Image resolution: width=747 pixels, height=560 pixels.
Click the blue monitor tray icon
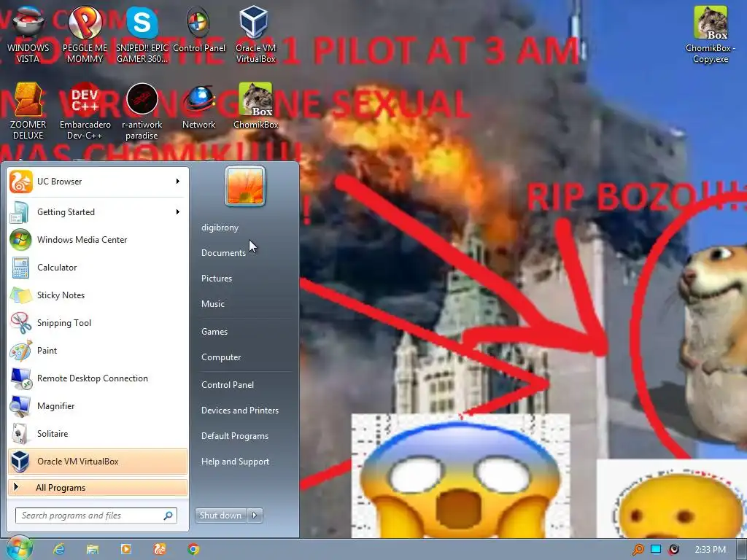coord(656,550)
